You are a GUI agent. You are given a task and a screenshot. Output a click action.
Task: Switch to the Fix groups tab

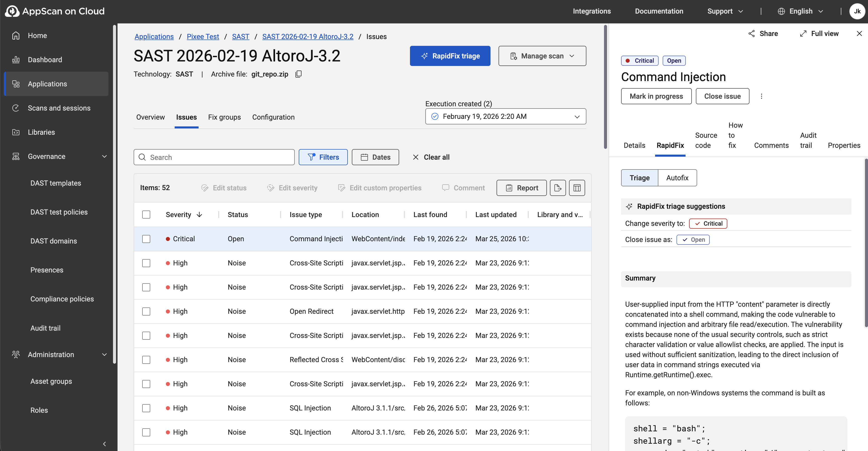pyautogui.click(x=224, y=117)
